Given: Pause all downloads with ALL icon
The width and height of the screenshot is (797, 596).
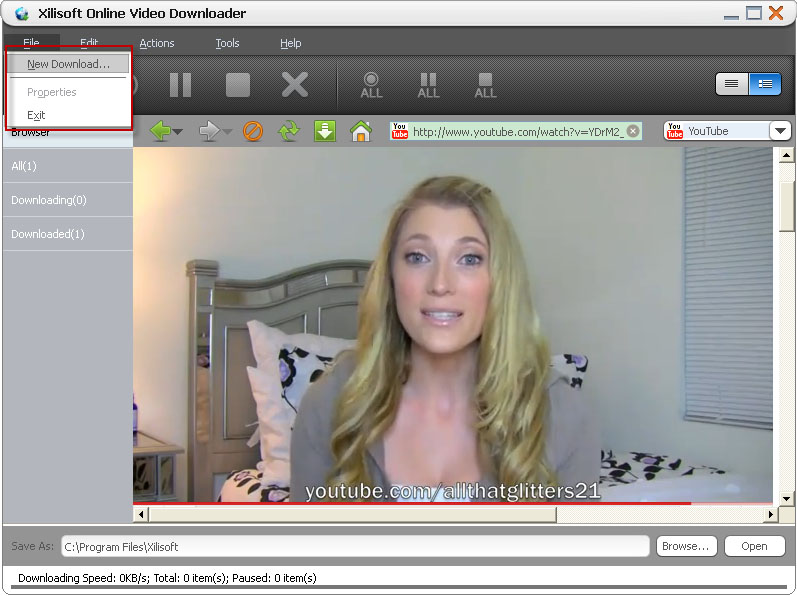Looking at the screenshot, I should (428, 85).
